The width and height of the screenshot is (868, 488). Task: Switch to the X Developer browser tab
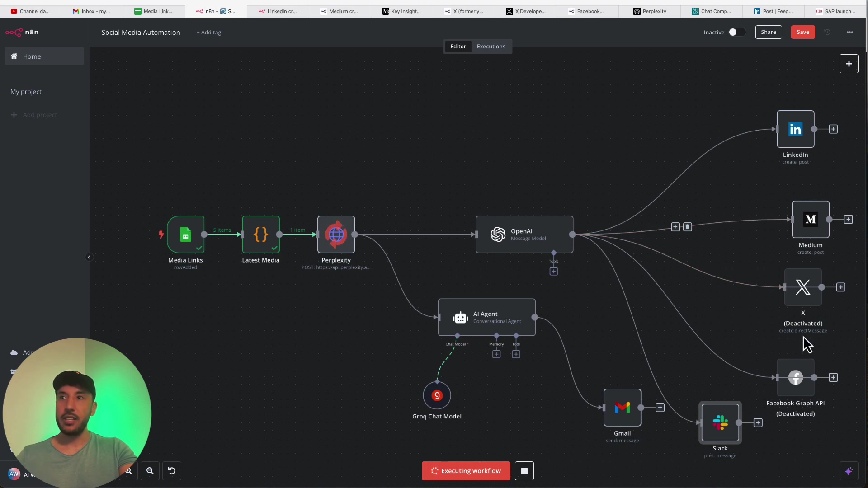[526, 11]
